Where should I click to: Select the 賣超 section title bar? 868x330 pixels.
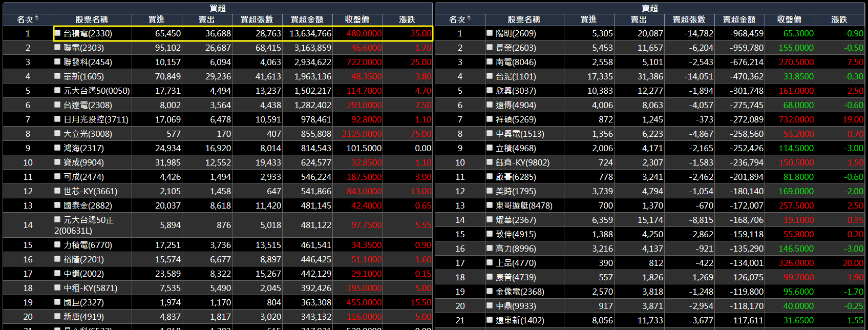(650, 8)
